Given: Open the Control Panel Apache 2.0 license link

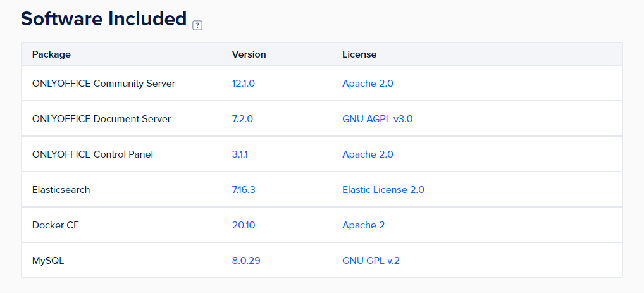Looking at the screenshot, I should [368, 154].
